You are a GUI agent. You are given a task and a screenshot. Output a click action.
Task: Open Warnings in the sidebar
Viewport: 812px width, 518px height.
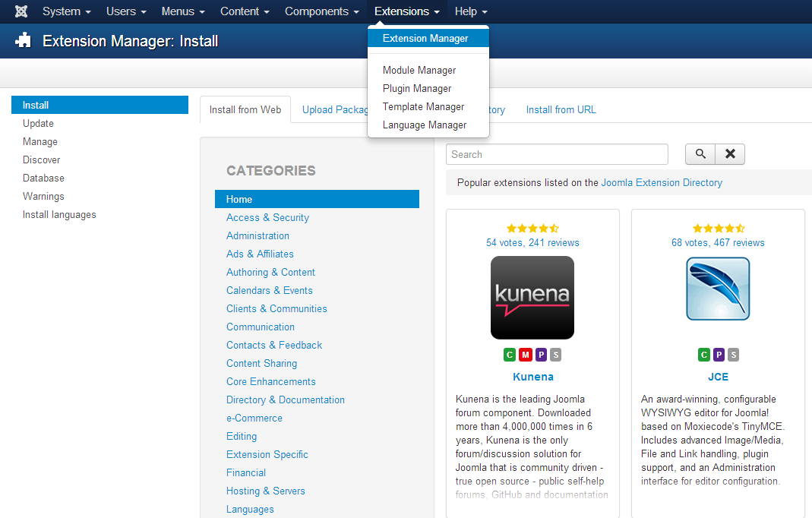43,196
